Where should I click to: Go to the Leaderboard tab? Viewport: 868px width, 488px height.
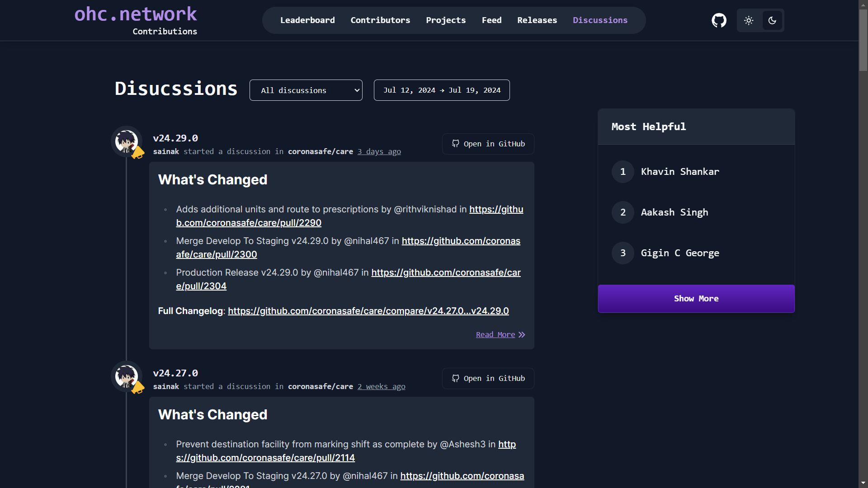[x=308, y=20]
